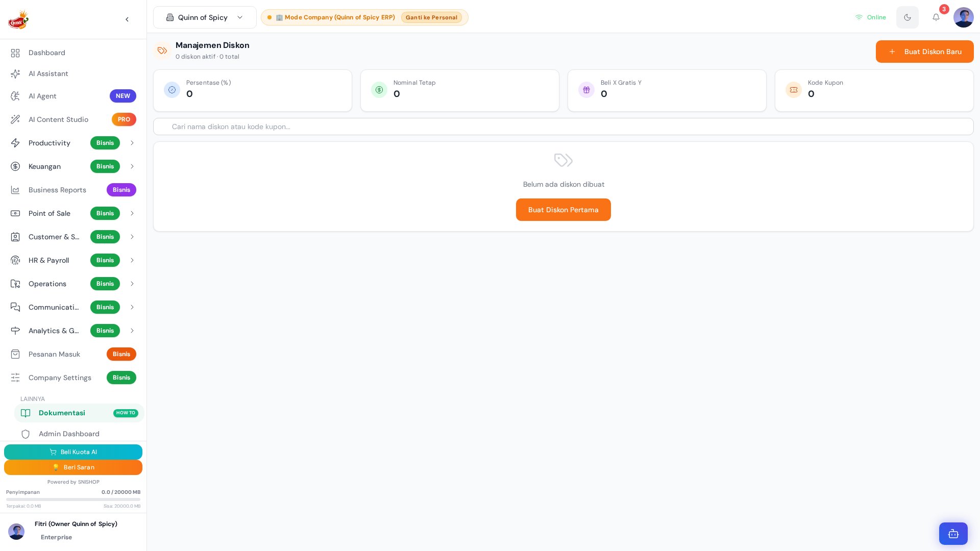Collapse the sidebar with the back arrow
Viewport: 980px width, 551px height.
(127, 19)
